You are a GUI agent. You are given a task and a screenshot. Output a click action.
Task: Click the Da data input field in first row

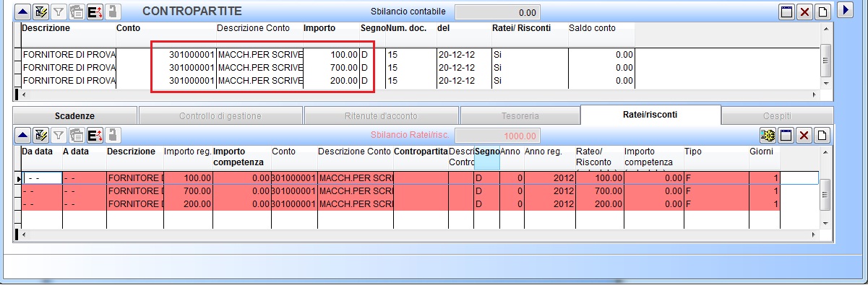[42, 177]
